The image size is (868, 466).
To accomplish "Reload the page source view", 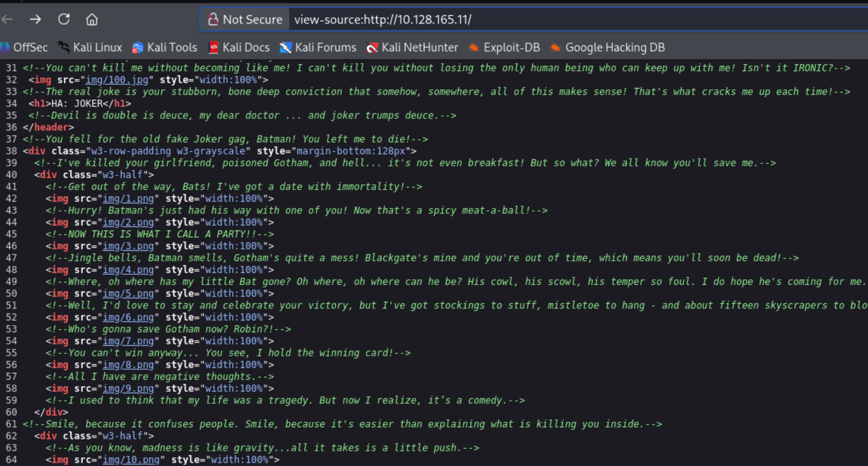I will [64, 20].
